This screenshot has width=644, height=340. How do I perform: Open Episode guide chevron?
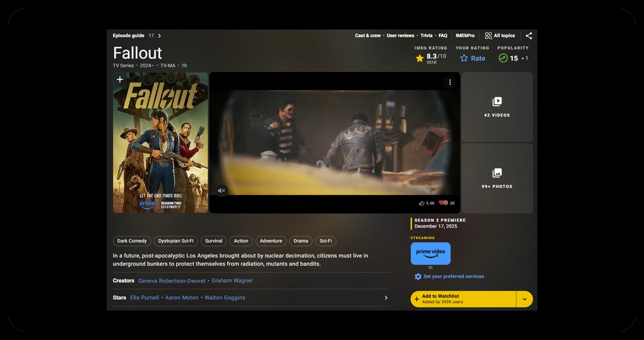click(x=160, y=36)
